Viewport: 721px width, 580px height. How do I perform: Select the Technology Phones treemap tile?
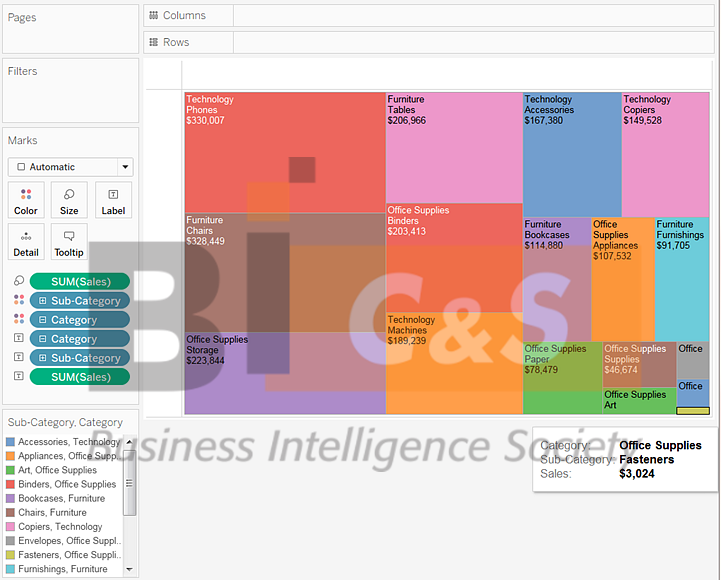[284, 150]
